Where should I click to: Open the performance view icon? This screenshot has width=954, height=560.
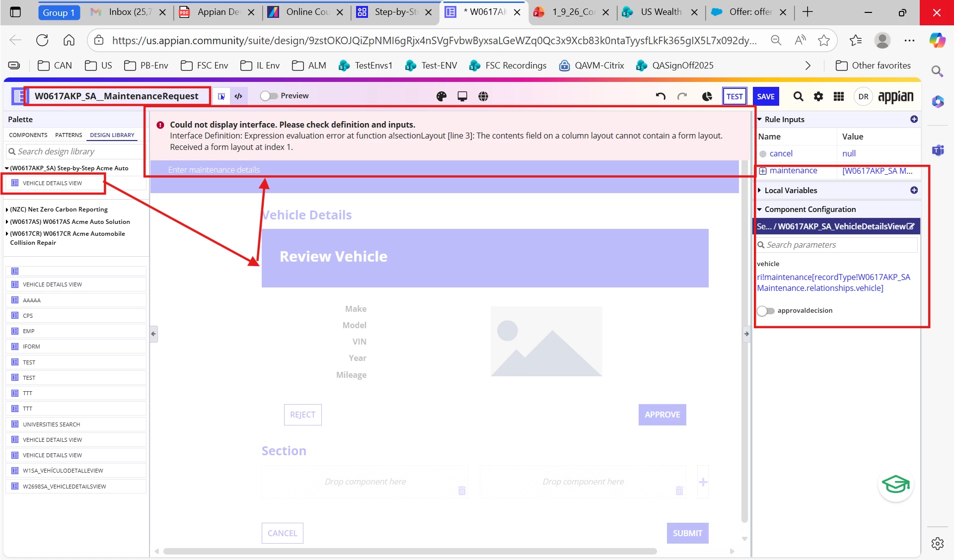(707, 96)
